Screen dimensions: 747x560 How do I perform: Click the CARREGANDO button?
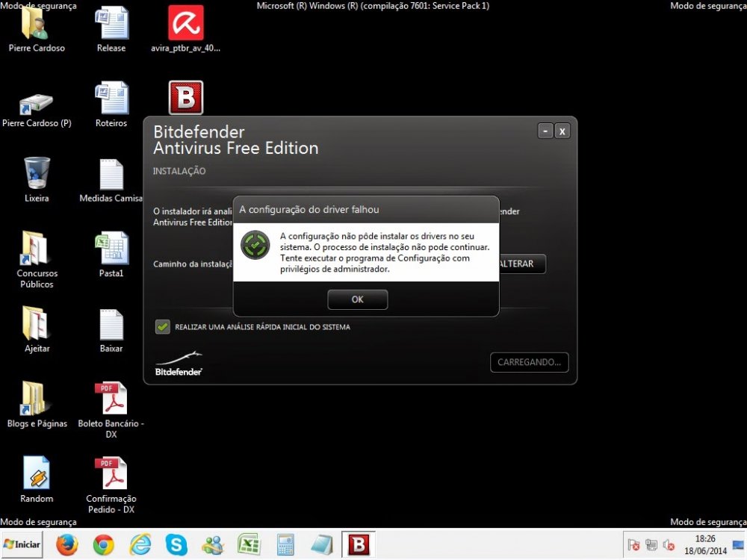(x=530, y=362)
